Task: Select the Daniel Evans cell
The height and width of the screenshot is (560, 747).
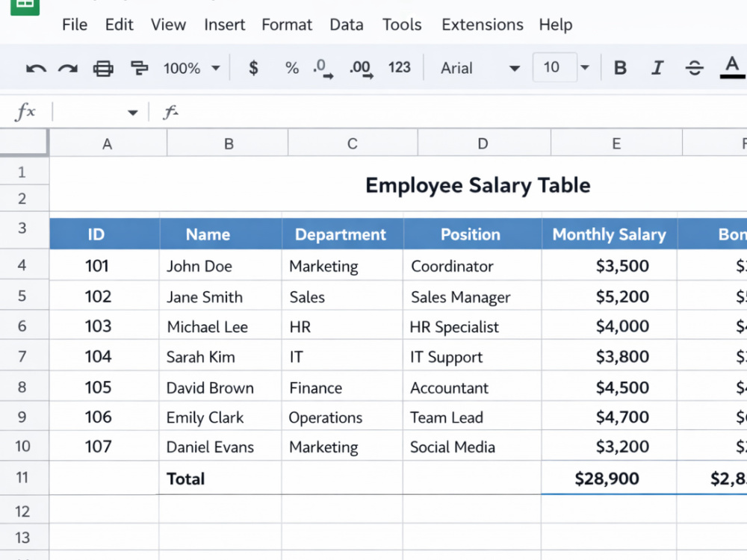Action: pyautogui.click(x=220, y=447)
